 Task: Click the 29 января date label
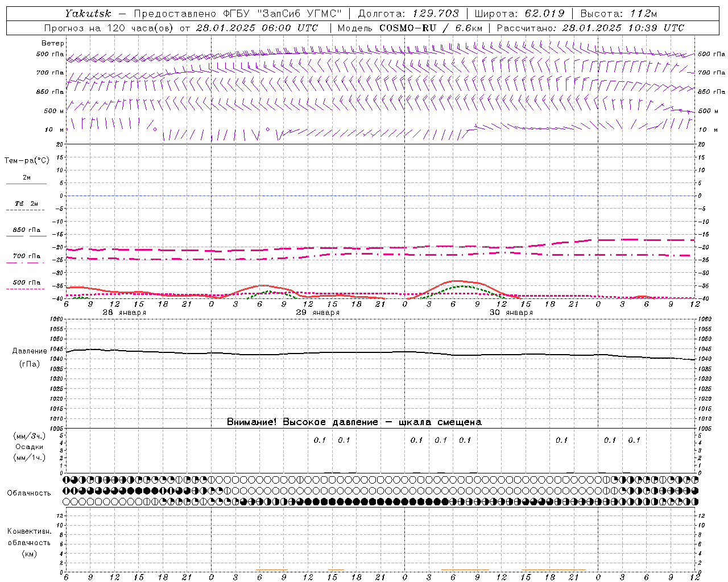coord(317,313)
